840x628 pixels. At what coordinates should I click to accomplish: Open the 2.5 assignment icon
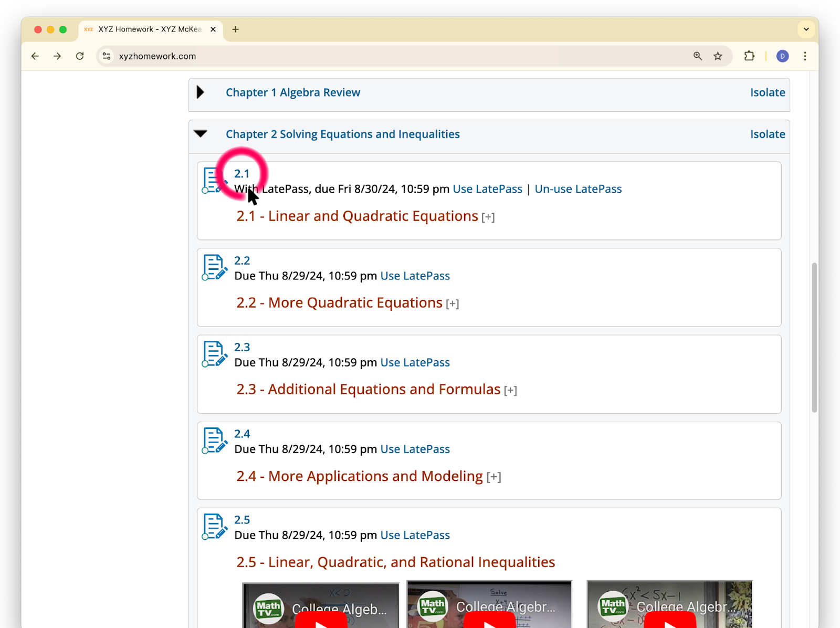coord(215,527)
